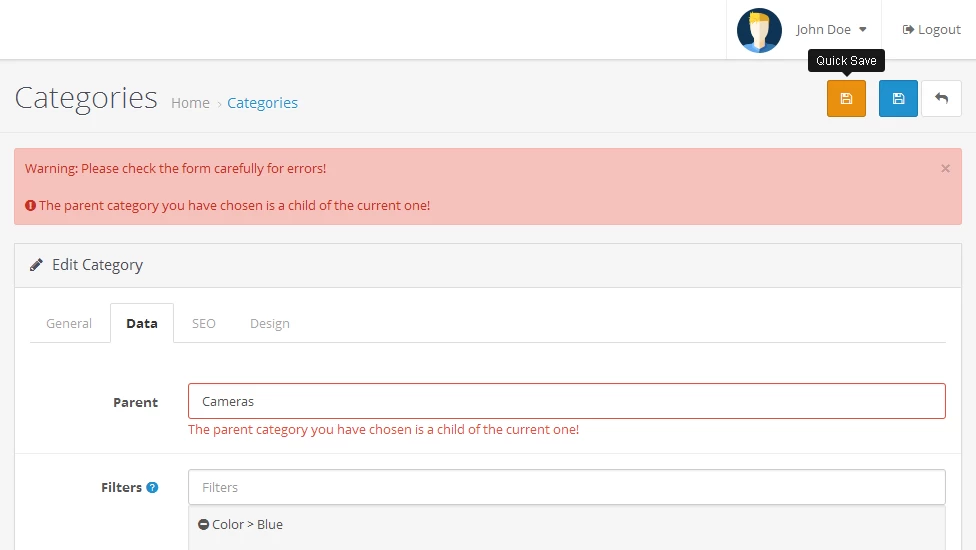Click the red exclamation error icon

[x=30, y=205]
